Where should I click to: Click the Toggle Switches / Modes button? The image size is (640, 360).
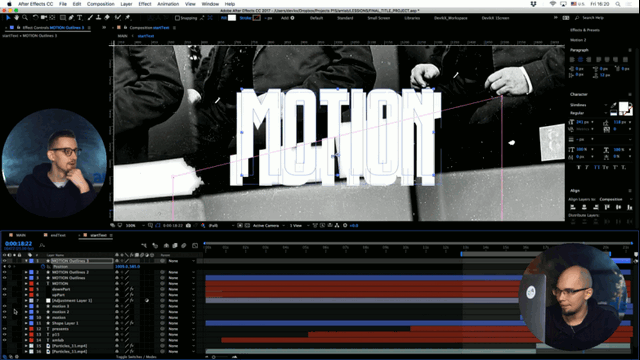(x=136, y=357)
